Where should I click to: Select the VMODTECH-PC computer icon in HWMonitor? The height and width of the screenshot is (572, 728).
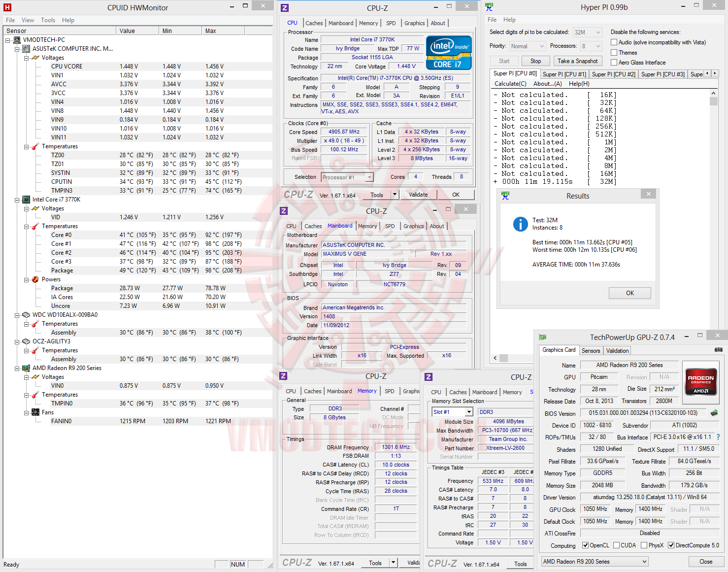pyautogui.click(x=17, y=40)
